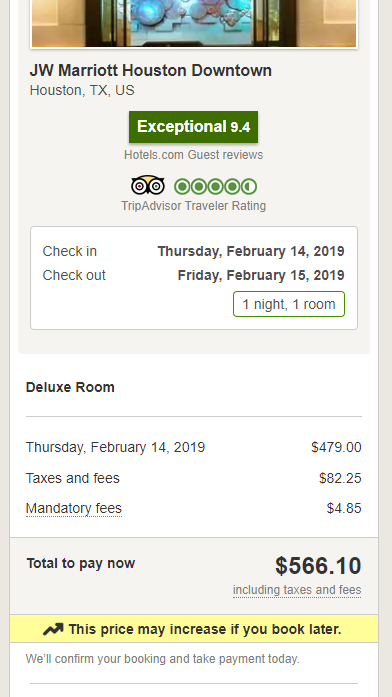Click the 1 night, 1 room button

(x=289, y=304)
